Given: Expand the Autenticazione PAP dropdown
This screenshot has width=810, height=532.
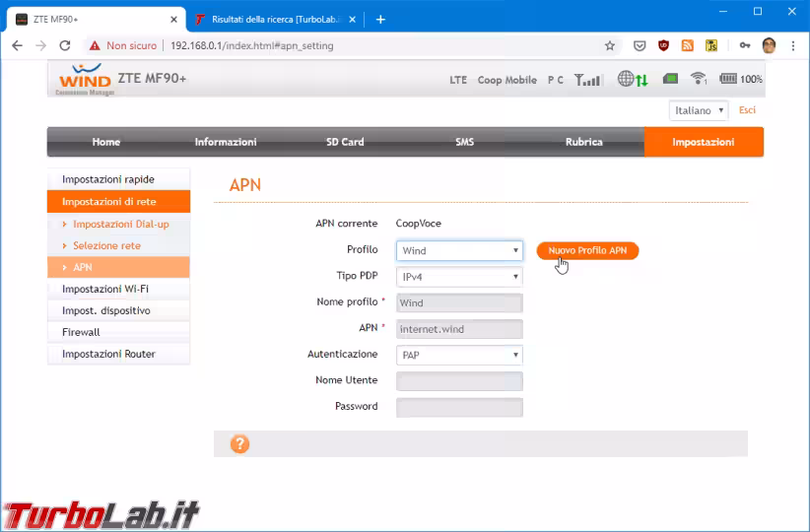Looking at the screenshot, I should coord(459,355).
